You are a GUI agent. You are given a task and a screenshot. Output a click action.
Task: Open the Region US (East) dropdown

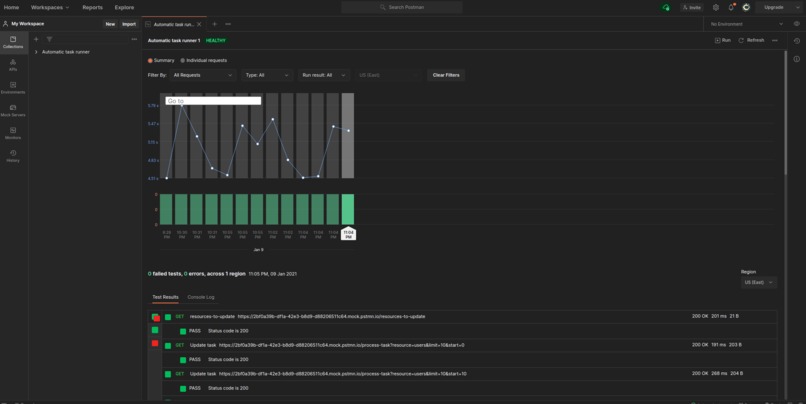(x=758, y=283)
